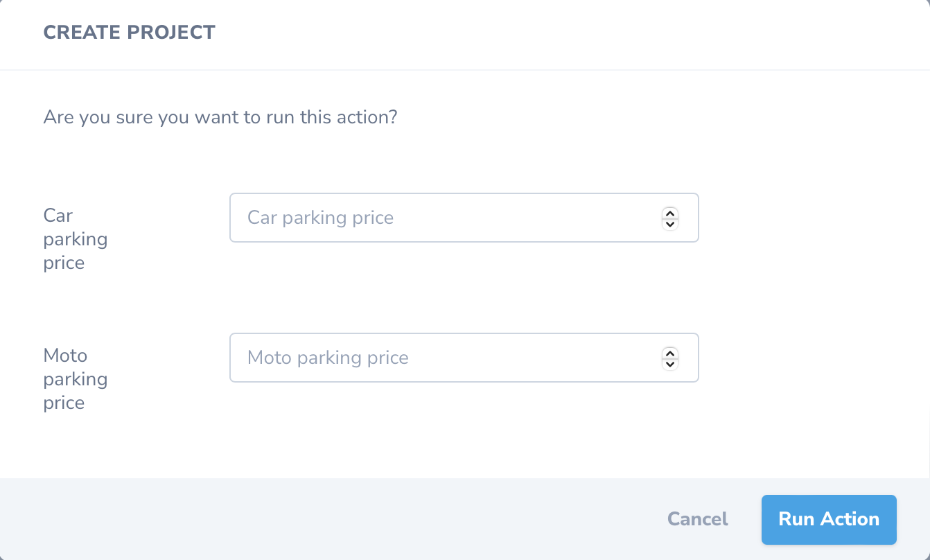
Task: Select the Car parking price placeholder text
Action: pos(320,218)
